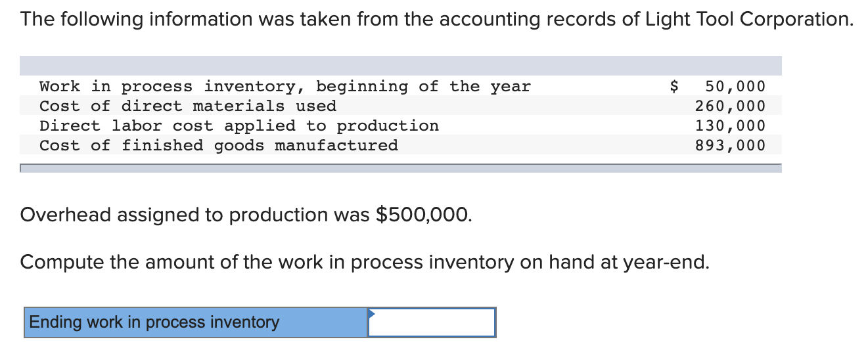This screenshot has height=352, width=868.
Task: Click the Work in process inventory beginning row
Action: [401, 86]
